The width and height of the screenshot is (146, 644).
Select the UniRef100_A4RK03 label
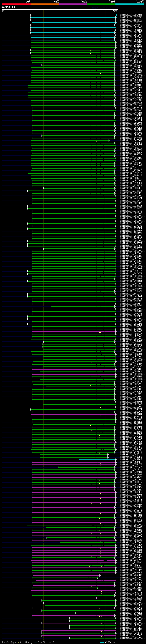[x=131, y=331]
